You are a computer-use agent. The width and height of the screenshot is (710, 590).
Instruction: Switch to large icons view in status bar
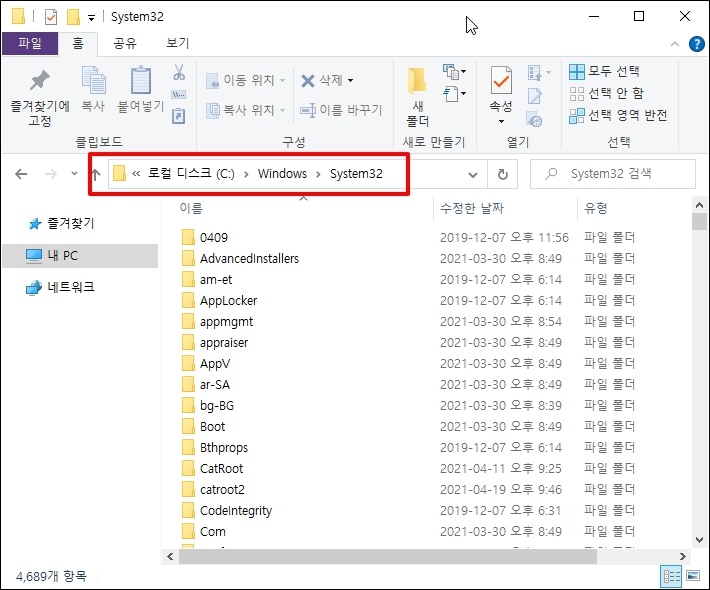693,576
